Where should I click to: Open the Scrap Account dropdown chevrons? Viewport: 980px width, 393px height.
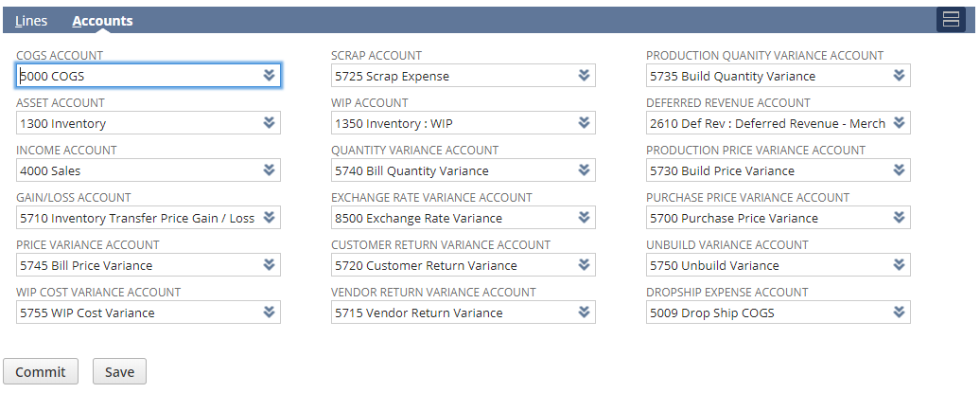coord(584,75)
